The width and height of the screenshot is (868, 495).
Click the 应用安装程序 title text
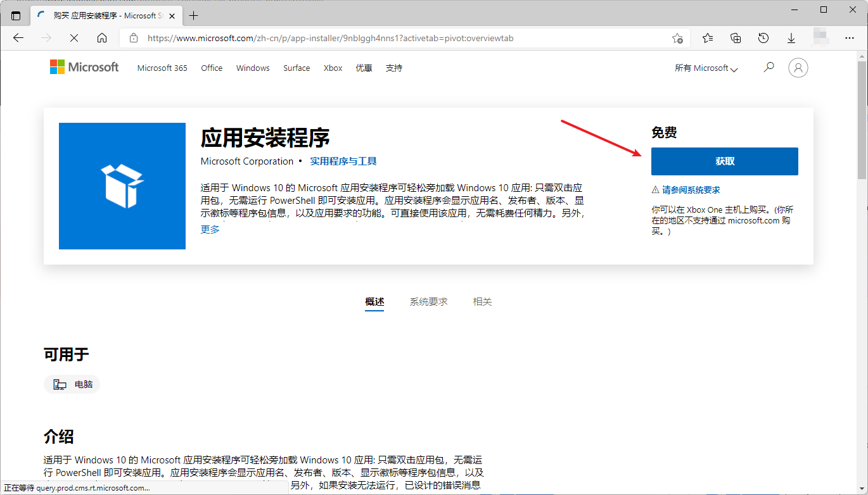coord(265,137)
